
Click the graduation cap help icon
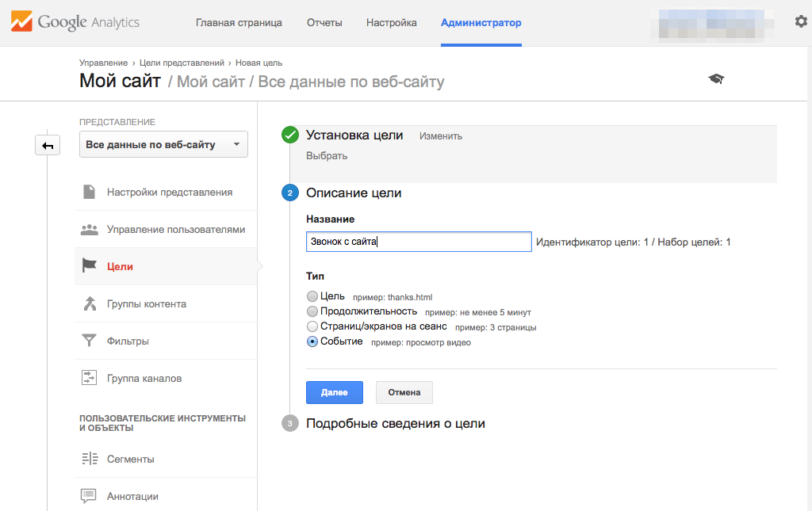tap(716, 78)
